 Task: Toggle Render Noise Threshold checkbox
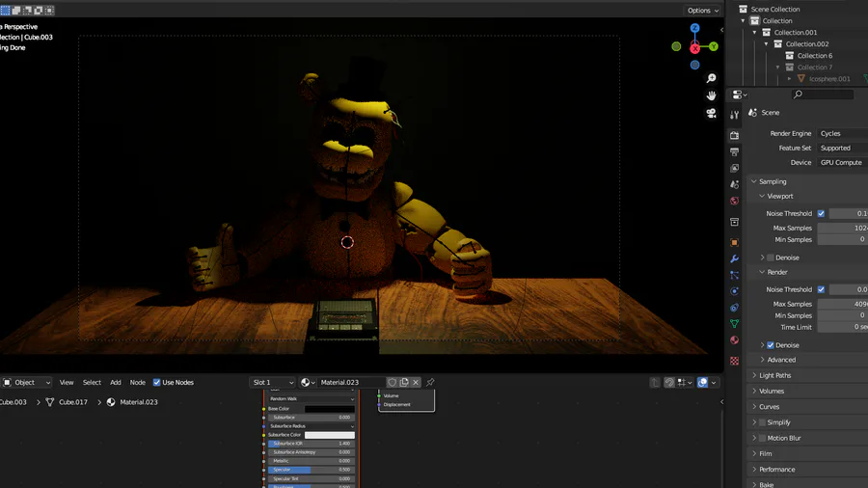tap(821, 289)
